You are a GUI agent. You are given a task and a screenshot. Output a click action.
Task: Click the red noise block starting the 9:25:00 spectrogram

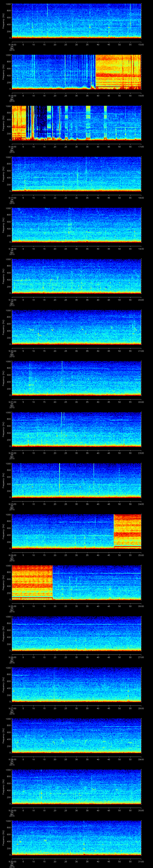pyautogui.click(x=32, y=583)
